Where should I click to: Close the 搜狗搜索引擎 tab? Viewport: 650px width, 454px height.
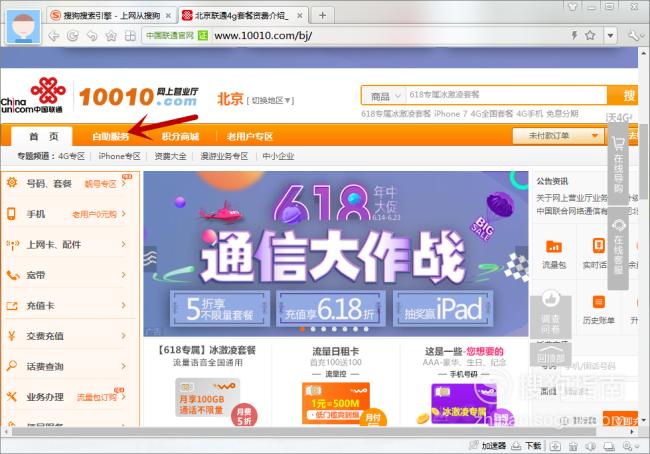(x=168, y=16)
